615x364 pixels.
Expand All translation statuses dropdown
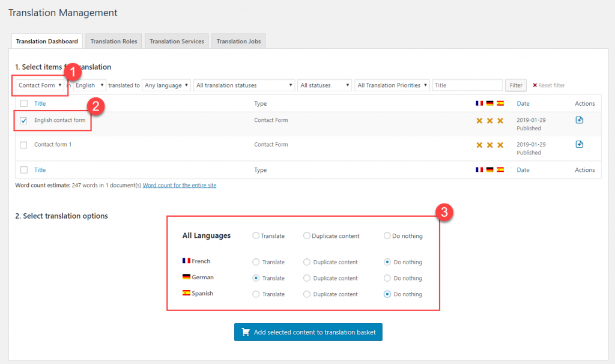click(x=244, y=85)
